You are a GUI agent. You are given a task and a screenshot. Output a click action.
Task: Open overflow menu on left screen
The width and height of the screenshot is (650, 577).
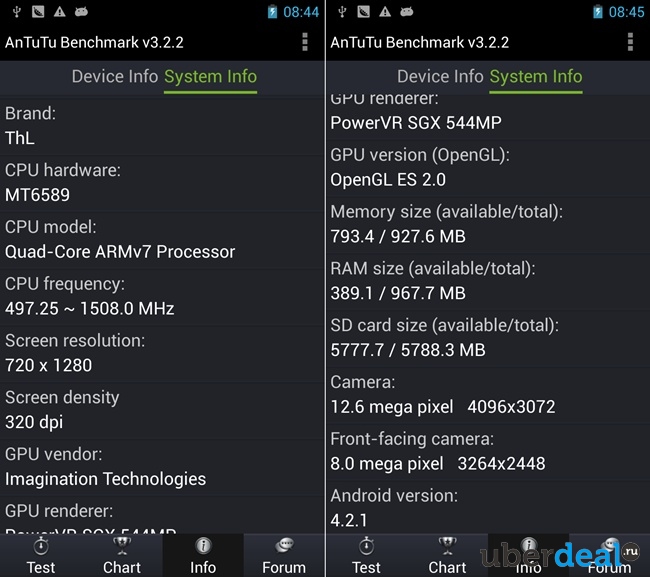[x=305, y=42]
